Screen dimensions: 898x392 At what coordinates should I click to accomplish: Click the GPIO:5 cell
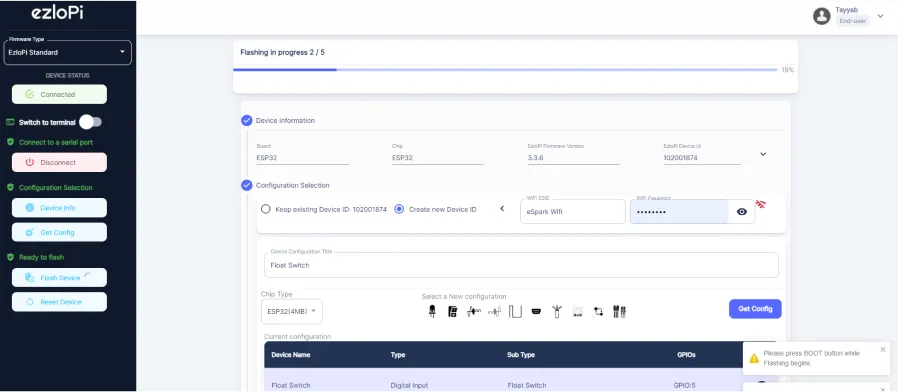tap(684, 385)
